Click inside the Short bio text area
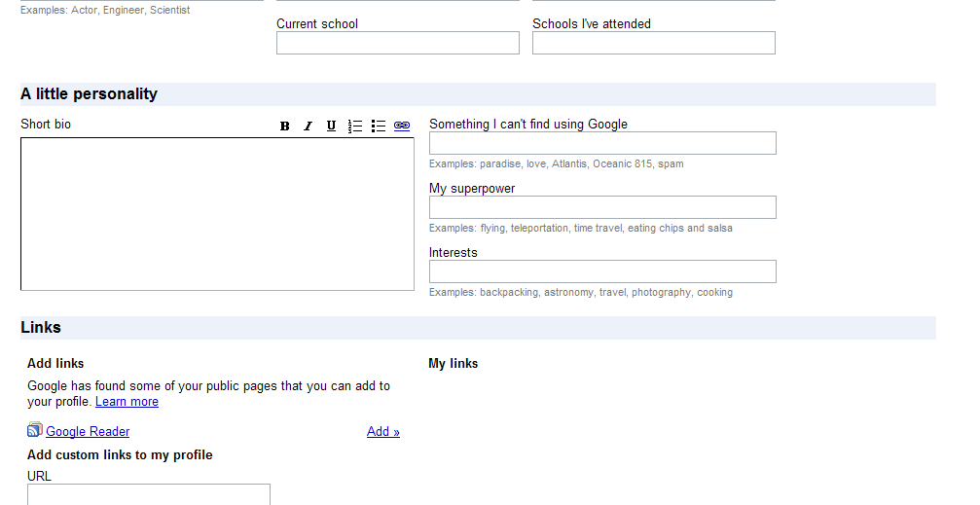The height and width of the screenshot is (505, 980). [217, 214]
